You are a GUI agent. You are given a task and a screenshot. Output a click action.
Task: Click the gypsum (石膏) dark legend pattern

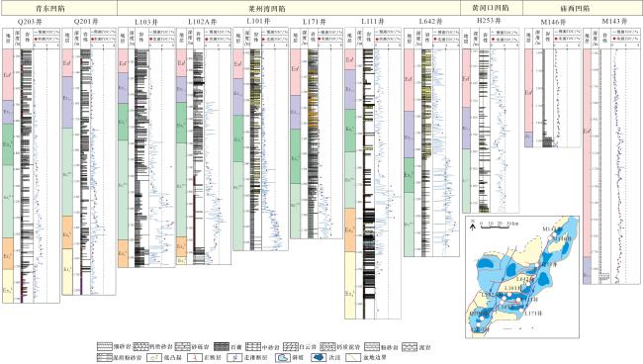pyautogui.click(x=222, y=347)
